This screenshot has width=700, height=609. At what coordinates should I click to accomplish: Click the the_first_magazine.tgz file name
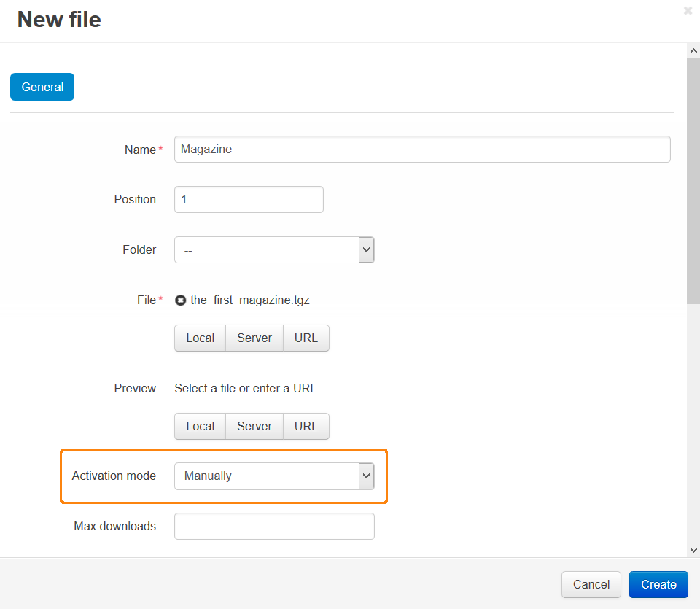250,300
